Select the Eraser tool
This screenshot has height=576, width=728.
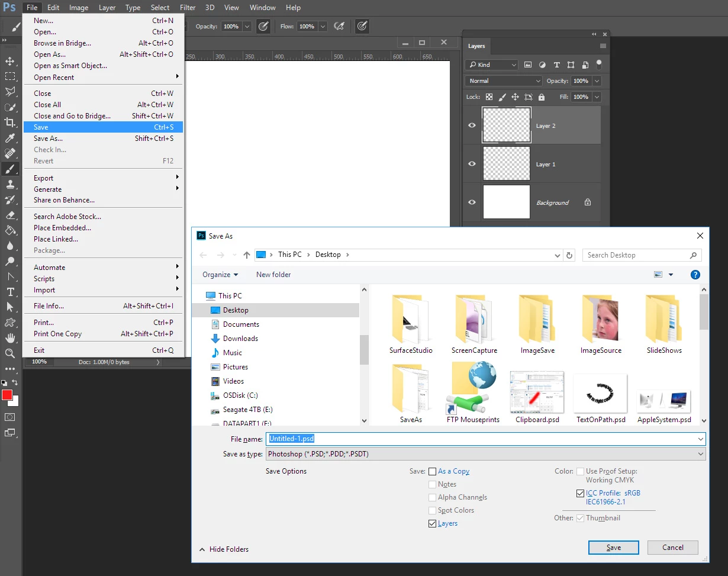point(10,215)
